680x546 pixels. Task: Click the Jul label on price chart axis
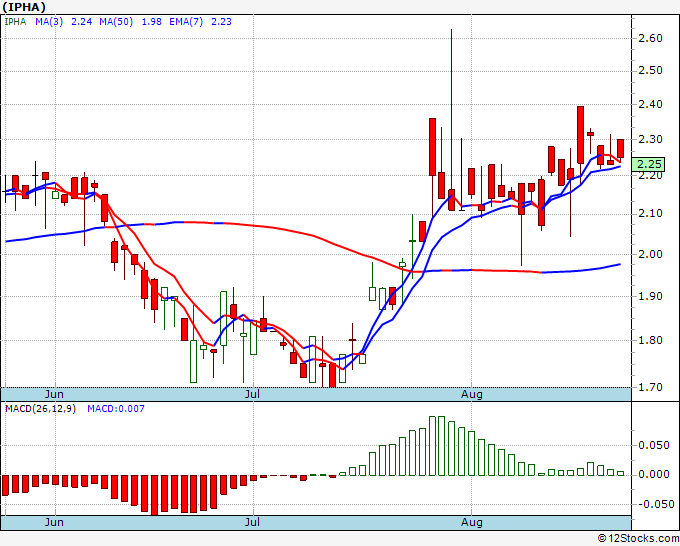(x=252, y=394)
